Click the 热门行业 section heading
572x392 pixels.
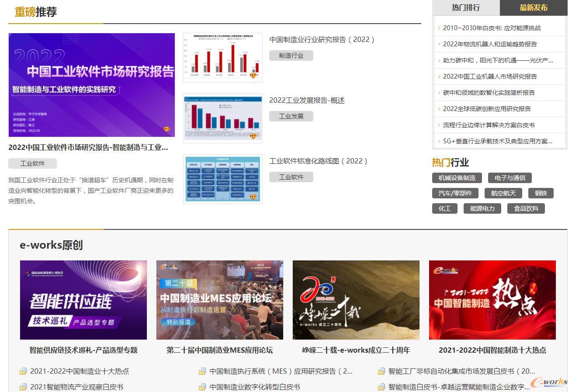coord(451,163)
